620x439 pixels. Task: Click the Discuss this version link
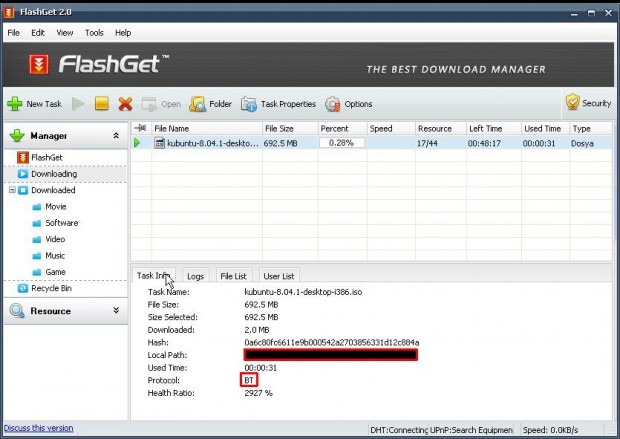pos(38,428)
